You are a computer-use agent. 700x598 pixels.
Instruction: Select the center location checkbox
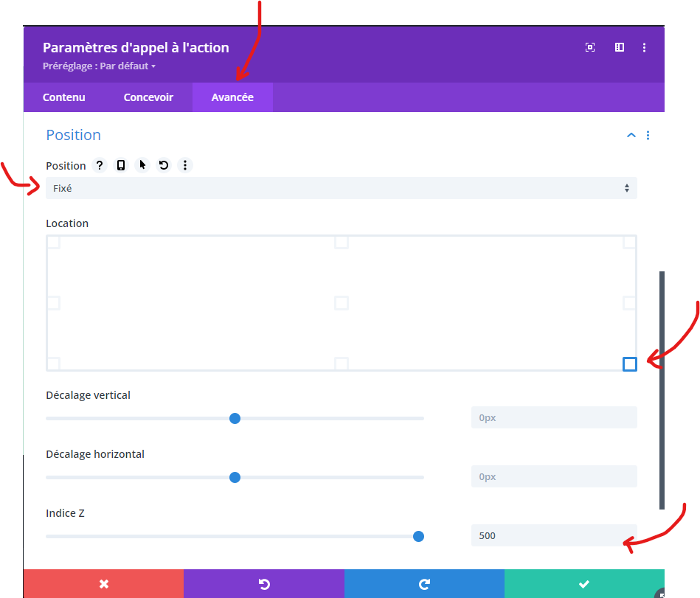click(x=341, y=302)
